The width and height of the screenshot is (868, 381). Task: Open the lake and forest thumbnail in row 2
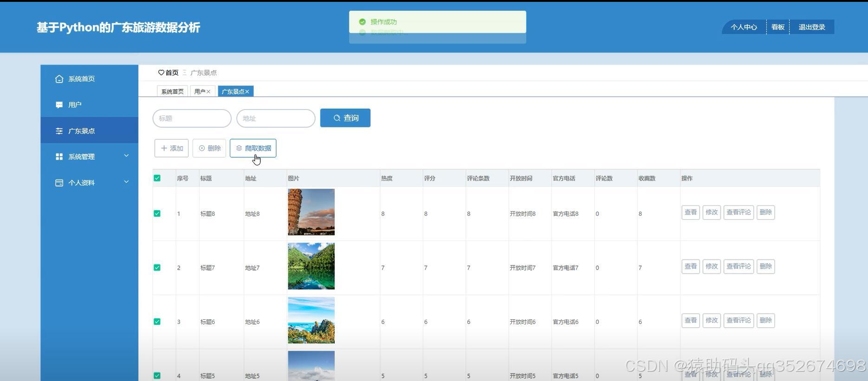pos(311,266)
